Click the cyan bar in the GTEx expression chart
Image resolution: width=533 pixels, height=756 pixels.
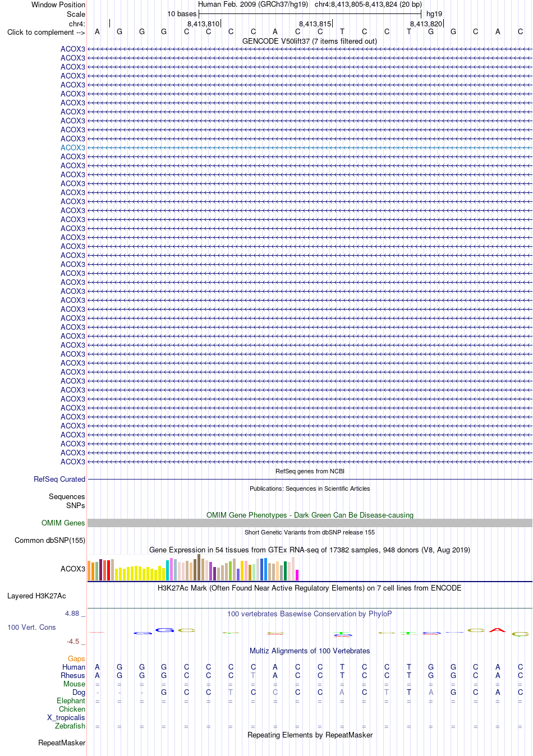pos(167,570)
